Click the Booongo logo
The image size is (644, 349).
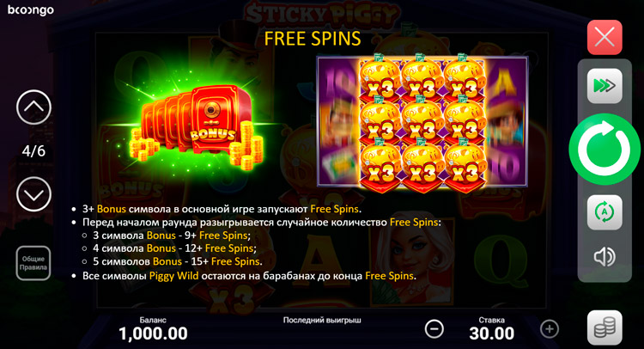(x=31, y=9)
